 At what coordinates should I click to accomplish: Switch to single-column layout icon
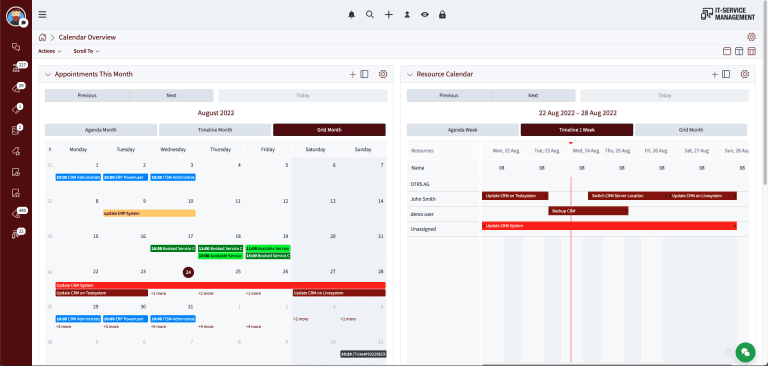point(727,51)
